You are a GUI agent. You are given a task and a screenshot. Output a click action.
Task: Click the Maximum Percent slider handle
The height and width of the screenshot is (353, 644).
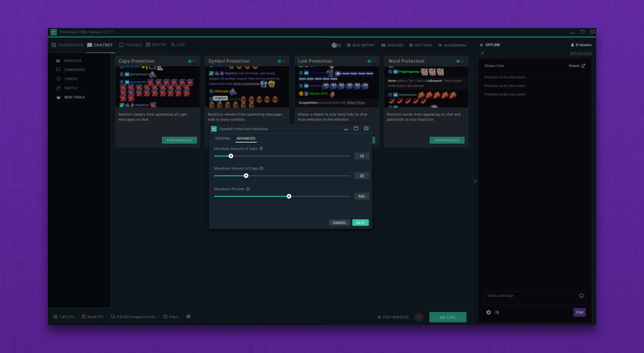289,196
